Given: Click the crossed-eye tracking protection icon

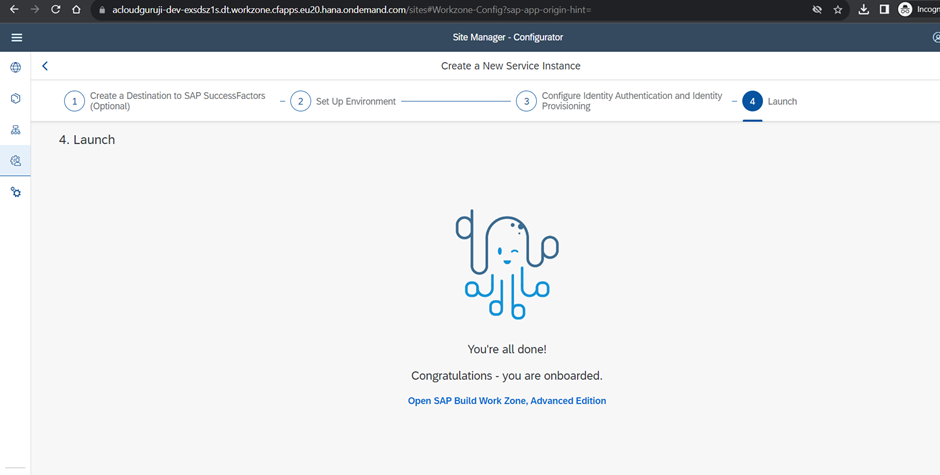Looking at the screenshot, I should [x=816, y=10].
